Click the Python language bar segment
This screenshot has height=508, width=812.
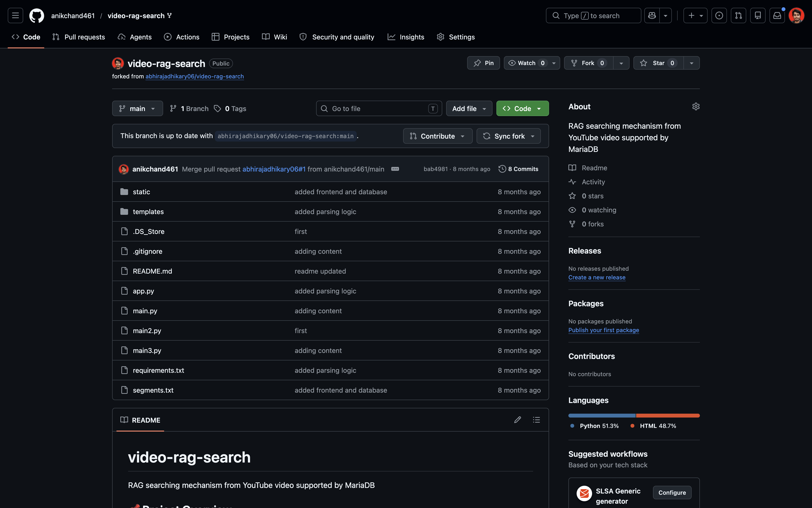click(x=602, y=416)
